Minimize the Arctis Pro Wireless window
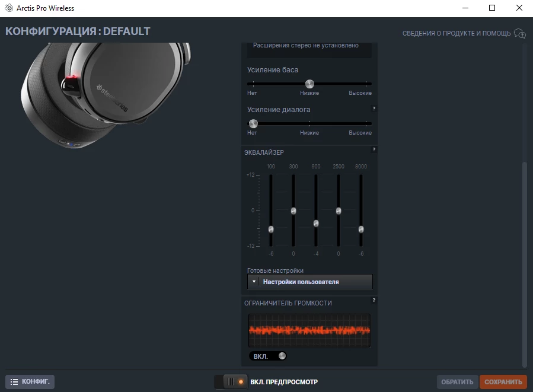The image size is (533, 392). pos(465,8)
